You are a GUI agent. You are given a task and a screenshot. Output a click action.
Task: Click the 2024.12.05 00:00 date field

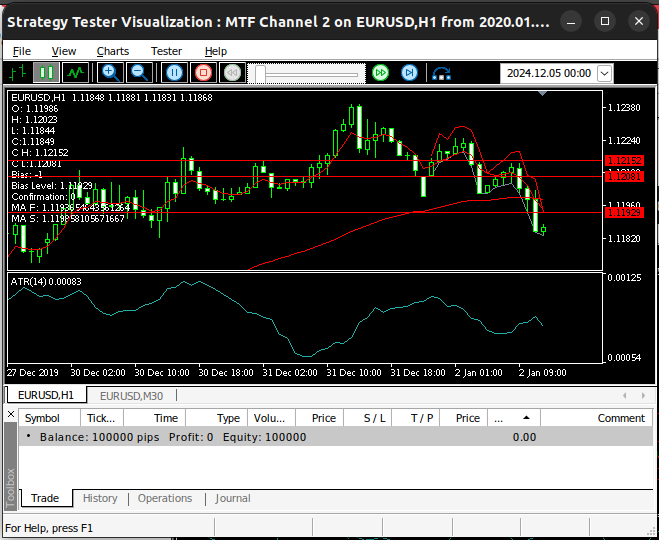click(548, 74)
